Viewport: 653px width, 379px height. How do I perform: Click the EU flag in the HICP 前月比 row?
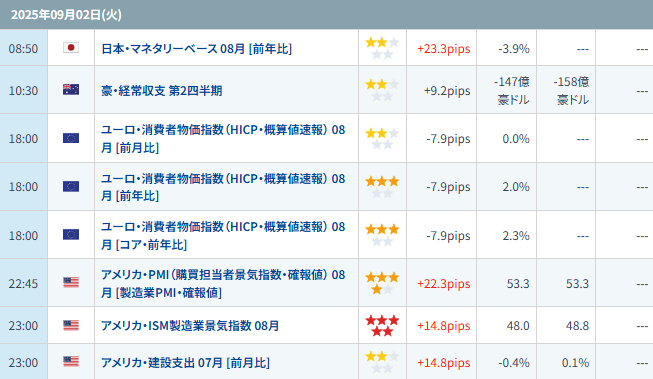pos(71,138)
